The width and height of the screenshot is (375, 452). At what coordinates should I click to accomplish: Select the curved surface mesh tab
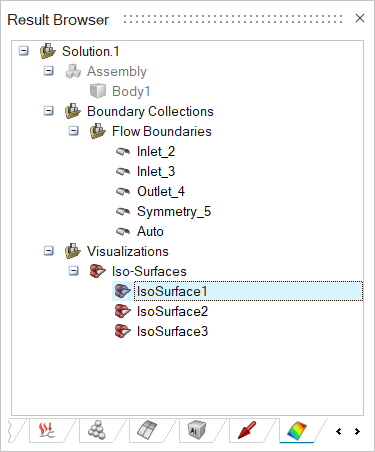pyautogui.click(x=147, y=430)
